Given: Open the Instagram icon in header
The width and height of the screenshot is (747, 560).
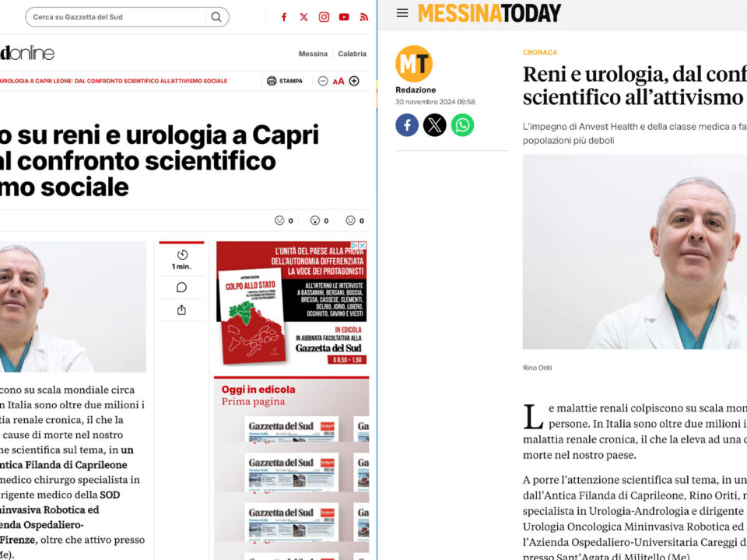Looking at the screenshot, I should point(324,17).
